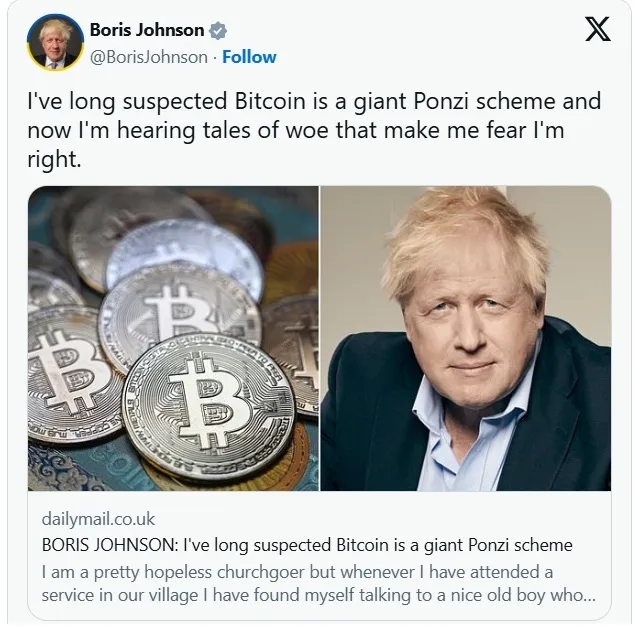Click the tweet line "now I'm hearing tales of woe"

296,130
